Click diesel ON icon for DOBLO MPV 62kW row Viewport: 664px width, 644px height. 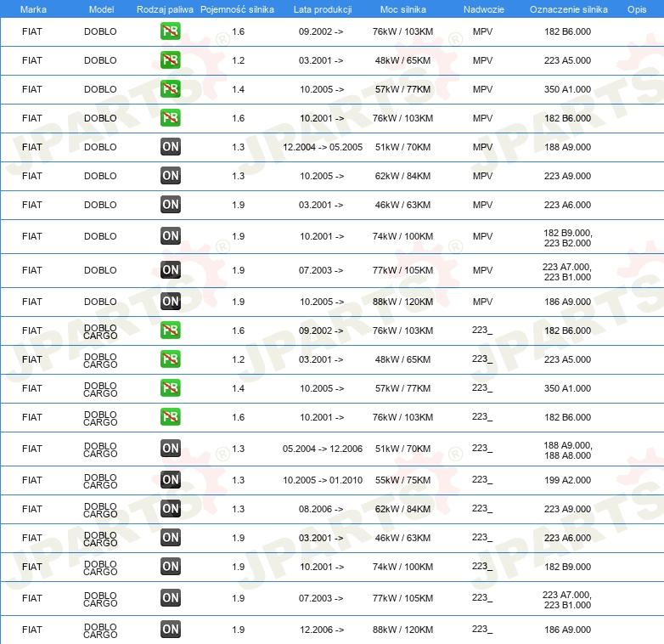[170, 175]
